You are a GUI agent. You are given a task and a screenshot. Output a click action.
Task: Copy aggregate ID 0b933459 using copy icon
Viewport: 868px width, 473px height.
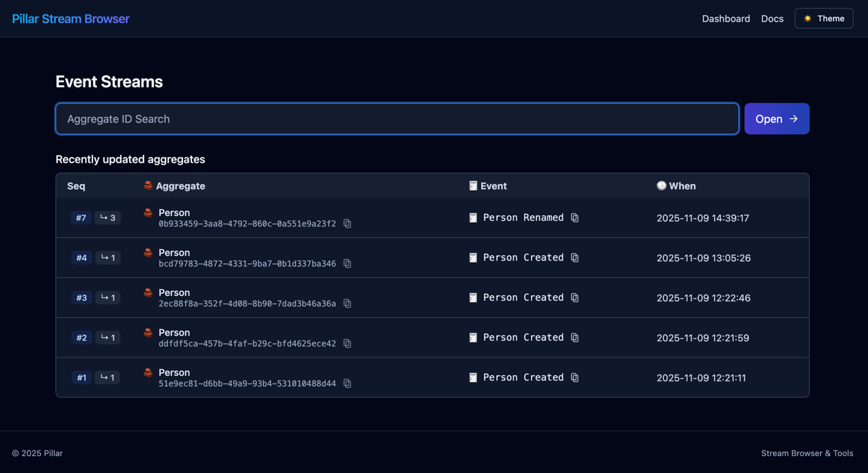coord(347,224)
